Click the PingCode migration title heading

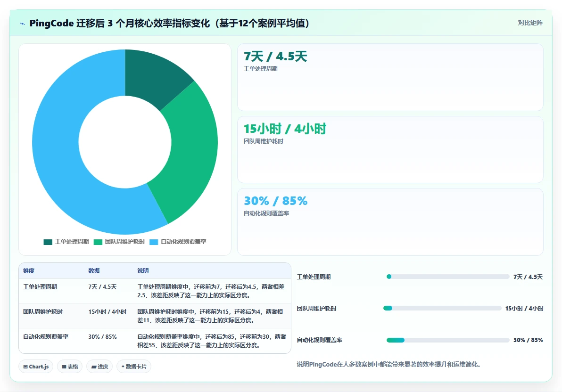[169, 23]
